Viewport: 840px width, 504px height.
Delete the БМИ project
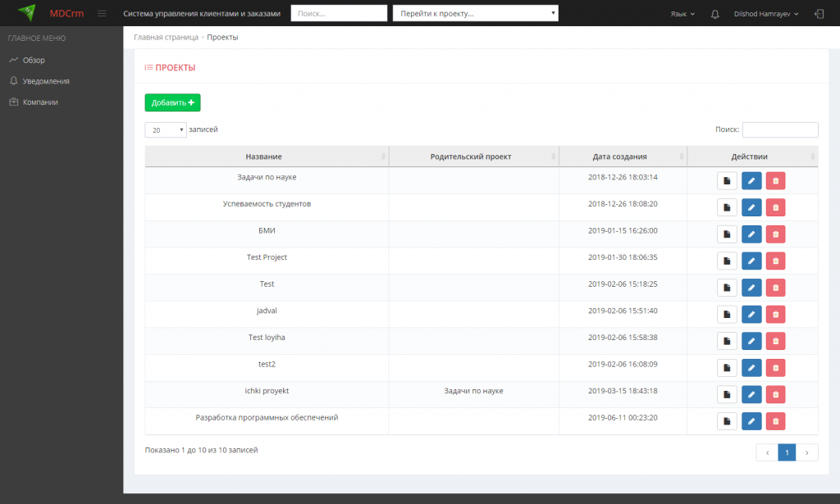tap(776, 234)
